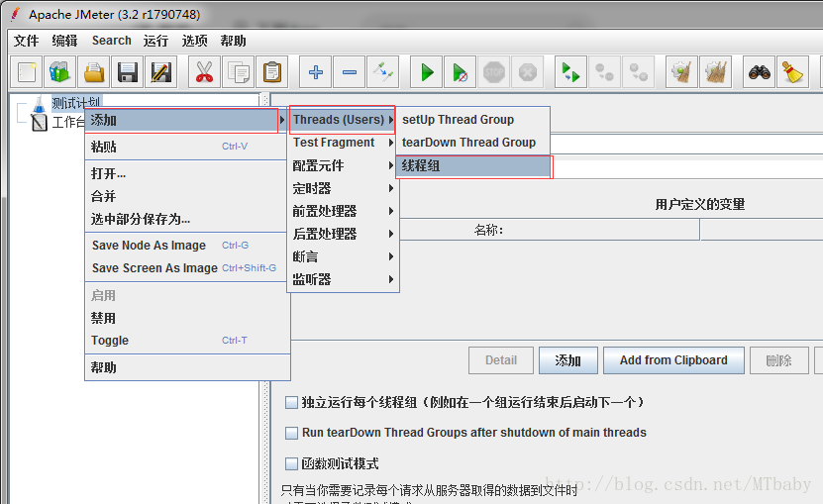Expand the 断言 submenu
Image resolution: width=823 pixels, height=504 pixels.
tap(344, 256)
